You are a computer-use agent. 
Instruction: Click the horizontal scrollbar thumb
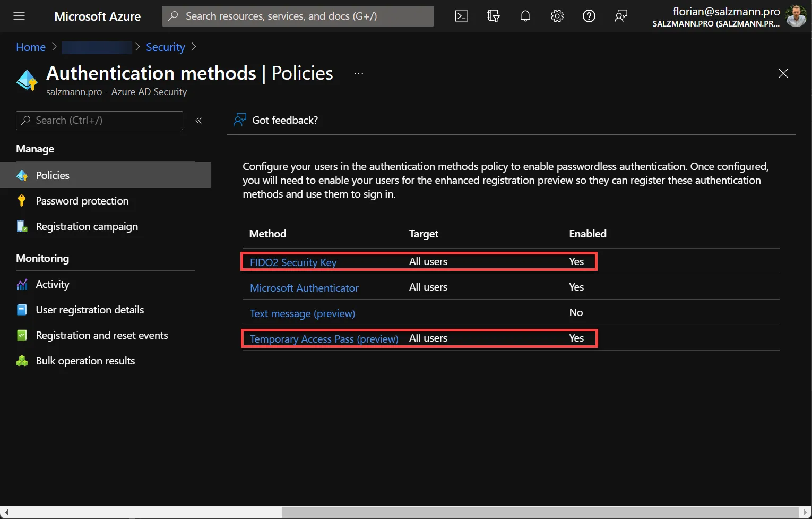click(x=540, y=513)
